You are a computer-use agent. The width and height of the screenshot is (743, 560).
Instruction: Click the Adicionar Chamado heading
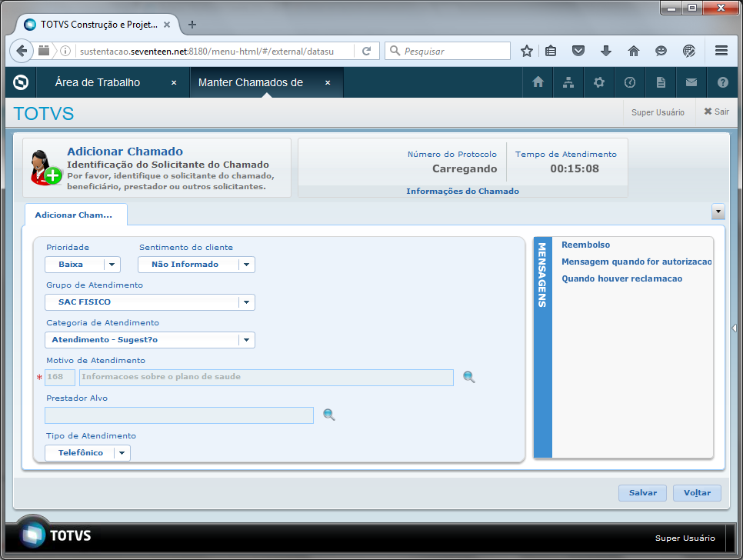(x=125, y=152)
